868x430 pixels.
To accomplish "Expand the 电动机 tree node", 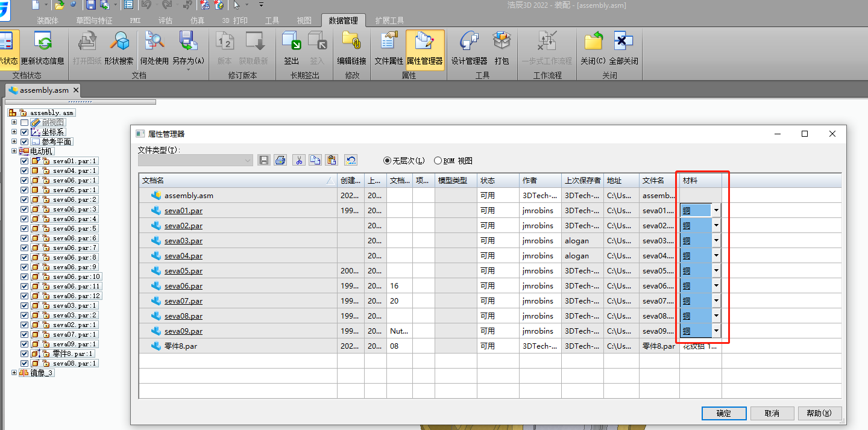I will pos(14,151).
